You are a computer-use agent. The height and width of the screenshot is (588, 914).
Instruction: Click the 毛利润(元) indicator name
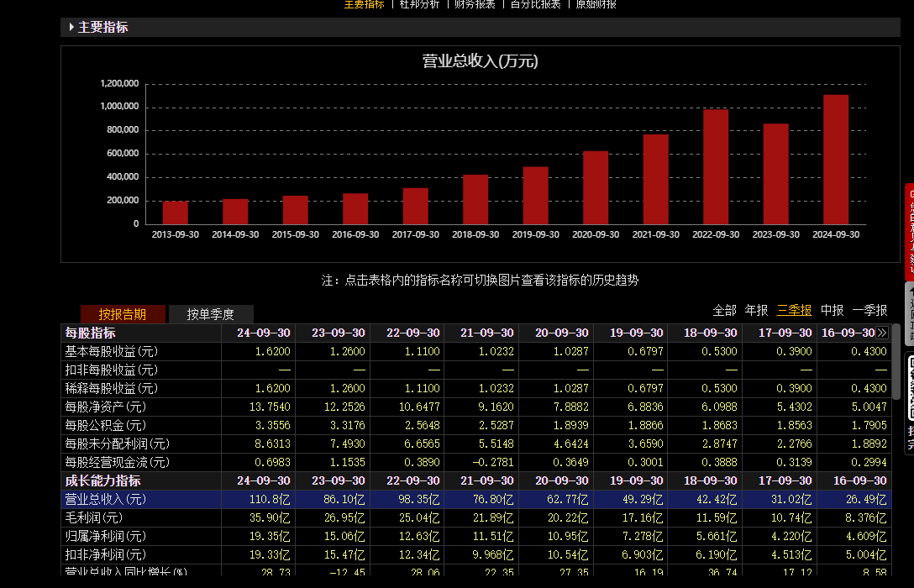(x=94, y=517)
